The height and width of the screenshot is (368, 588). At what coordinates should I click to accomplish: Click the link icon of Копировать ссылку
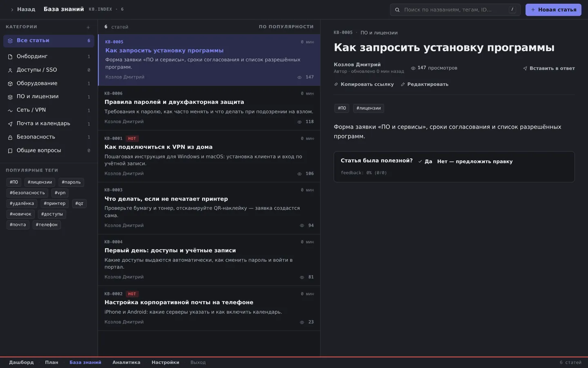tap(336, 85)
